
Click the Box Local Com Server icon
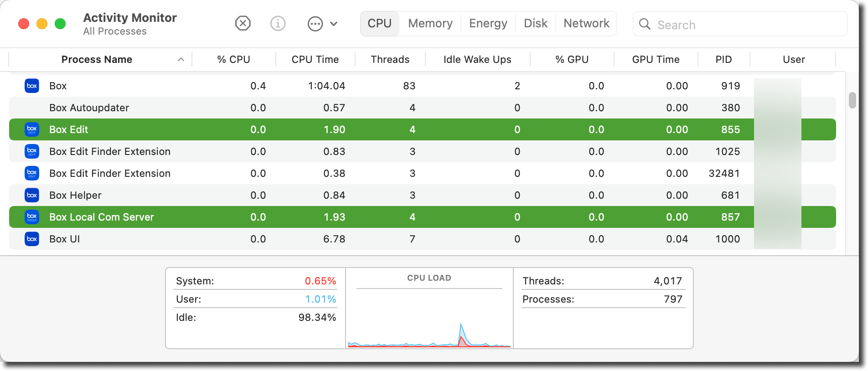(x=32, y=217)
